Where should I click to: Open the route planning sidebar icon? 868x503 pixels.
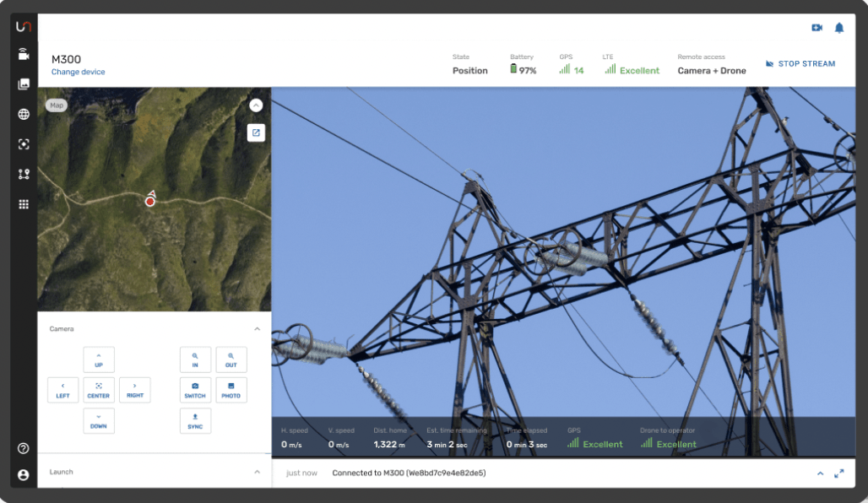click(x=24, y=175)
